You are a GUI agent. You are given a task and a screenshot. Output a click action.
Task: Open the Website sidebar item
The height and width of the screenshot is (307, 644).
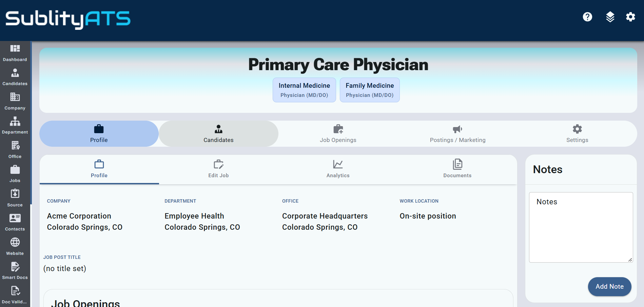15,247
